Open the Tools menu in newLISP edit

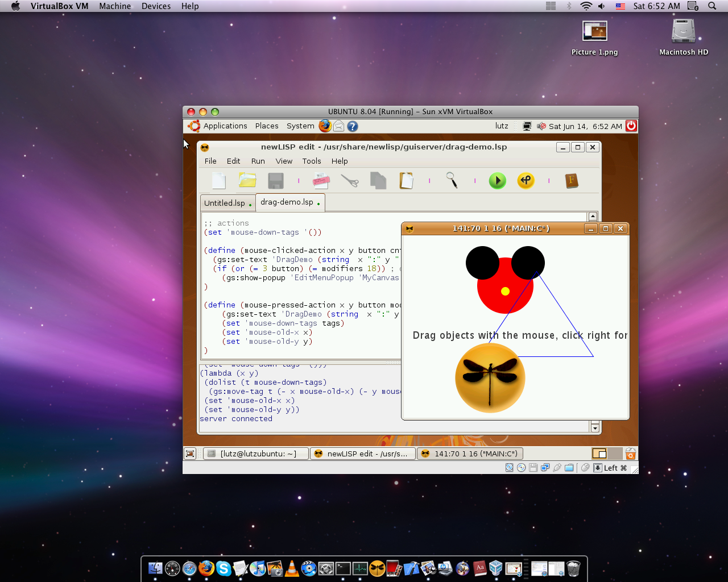click(312, 161)
